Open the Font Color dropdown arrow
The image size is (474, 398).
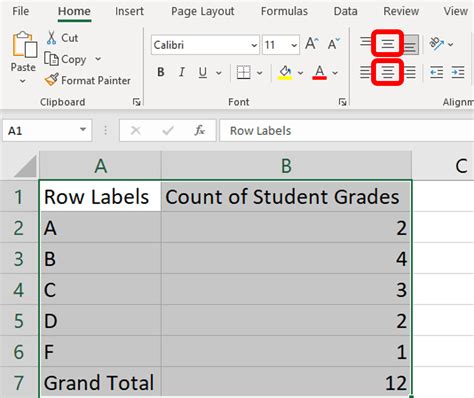335,73
